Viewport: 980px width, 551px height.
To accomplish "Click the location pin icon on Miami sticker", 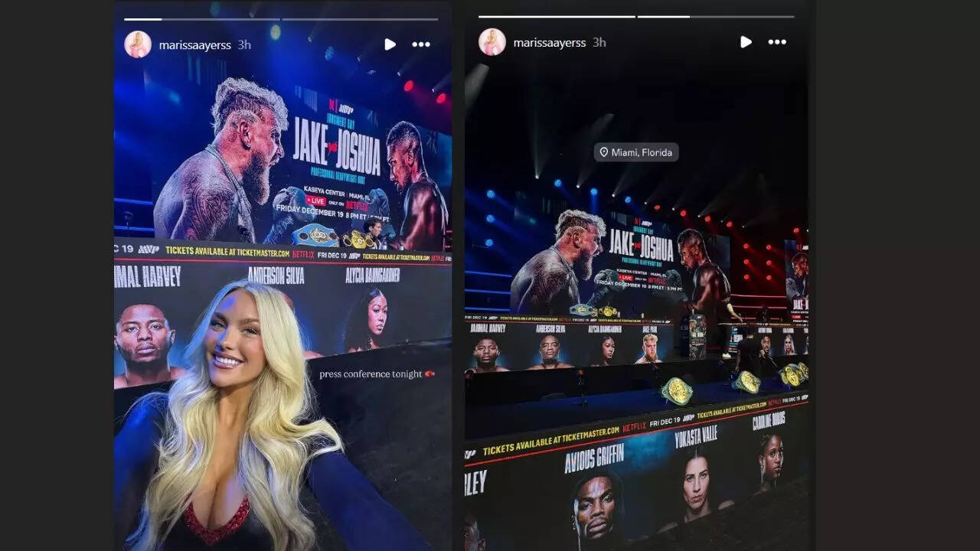I will coord(605,152).
